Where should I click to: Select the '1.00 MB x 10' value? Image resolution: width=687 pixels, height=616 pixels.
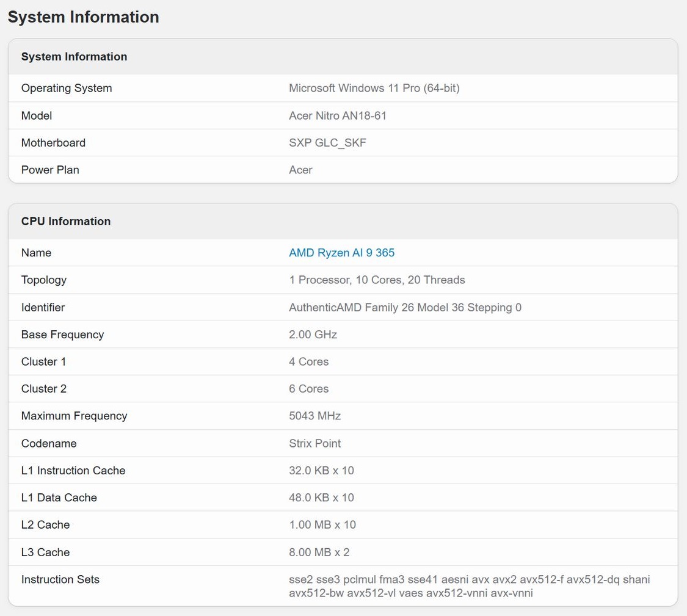[x=322, y=525]
